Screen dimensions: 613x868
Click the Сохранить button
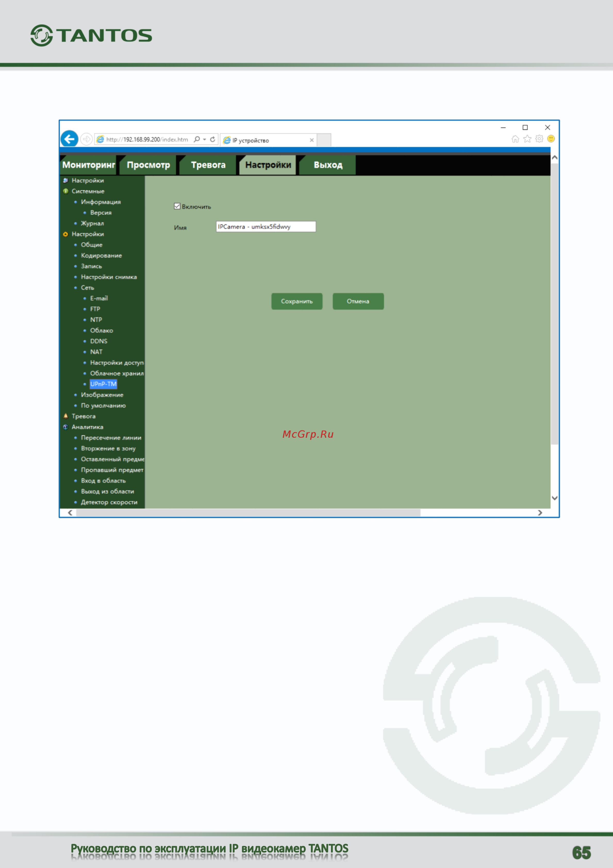[x=297, y=301]
